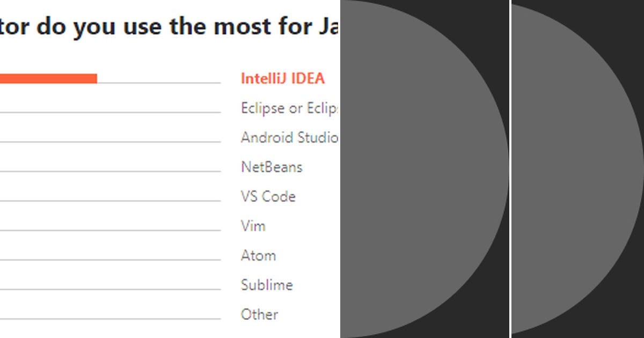Image resolution: width=644 pixels, height=338 pixels.
Task: Click the orange IntelliJ IDEA bar
Action: 48,78
